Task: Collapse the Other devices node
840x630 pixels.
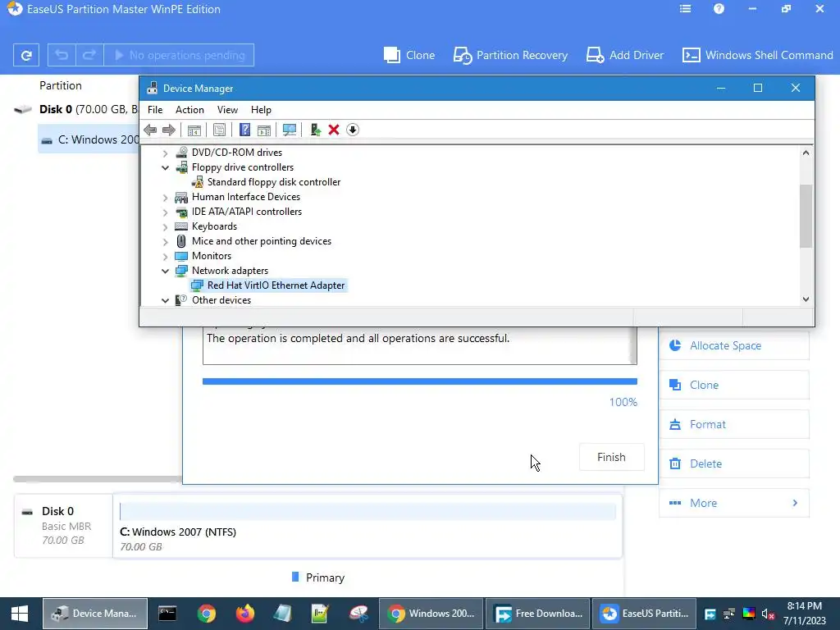Action: tap(166, 300)
